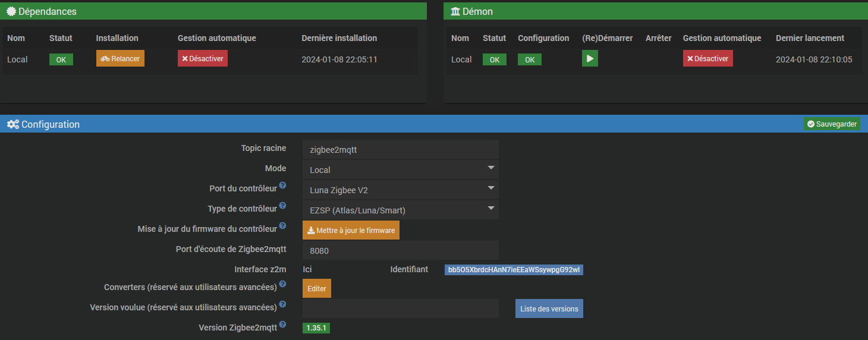Expand the Luna Zigbee V2 port dropdown
868x340 pixels.
click(400, 190)
